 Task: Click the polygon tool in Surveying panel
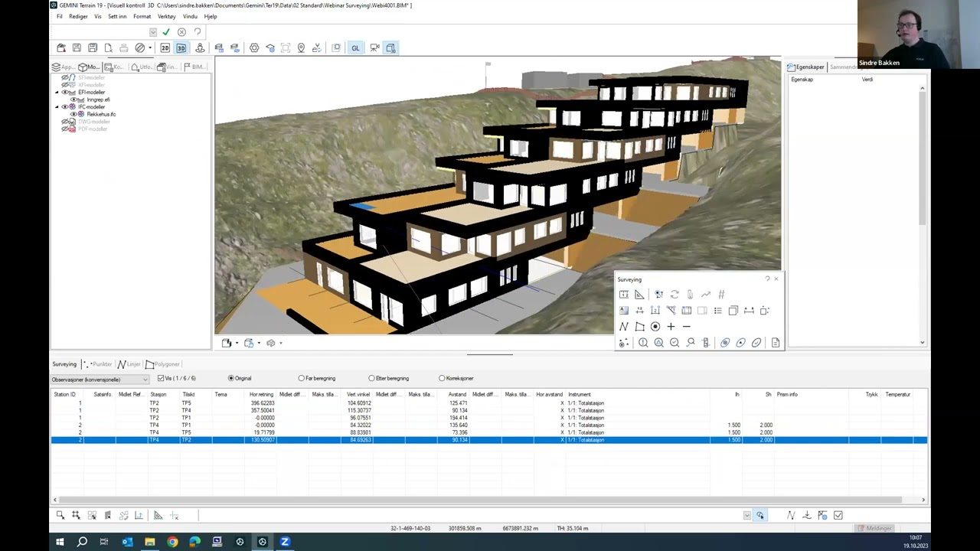point(640,327)
